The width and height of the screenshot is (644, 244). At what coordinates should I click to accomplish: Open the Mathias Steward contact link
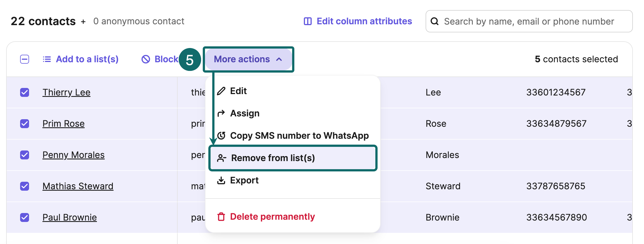click(x=78, y=186)
